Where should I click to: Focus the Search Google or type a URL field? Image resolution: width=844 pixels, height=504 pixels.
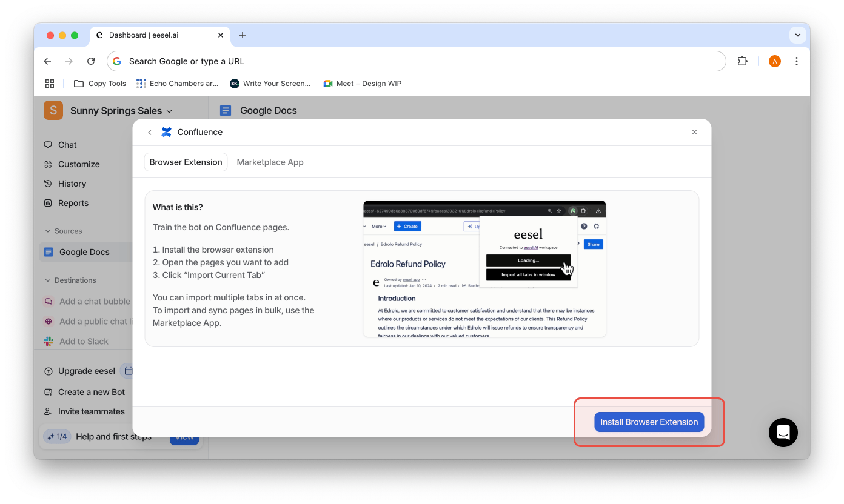(x=417, y=61)
